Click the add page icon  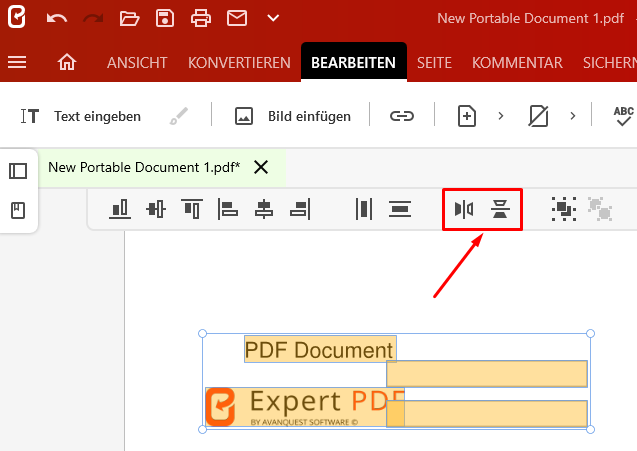tap(467, 116)
